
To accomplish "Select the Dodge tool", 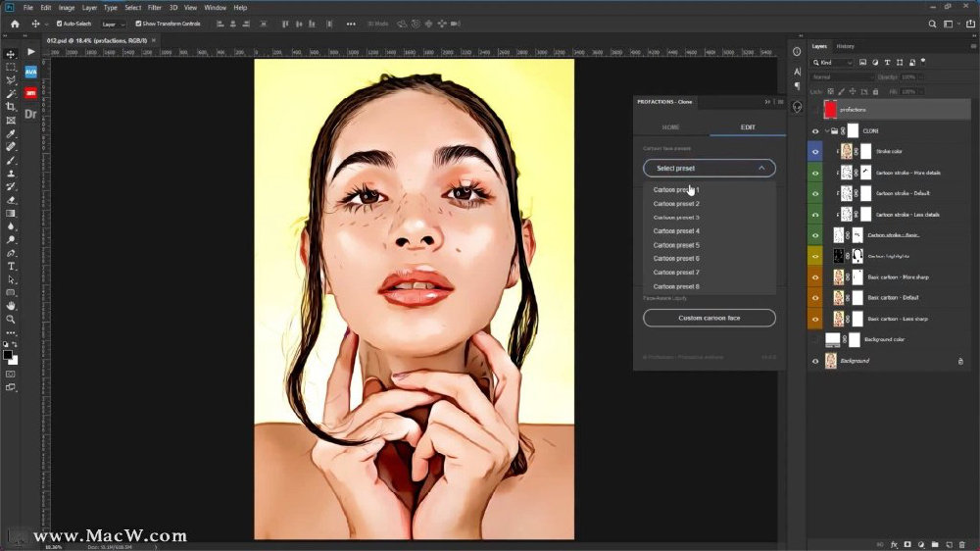I will [11, 239].
